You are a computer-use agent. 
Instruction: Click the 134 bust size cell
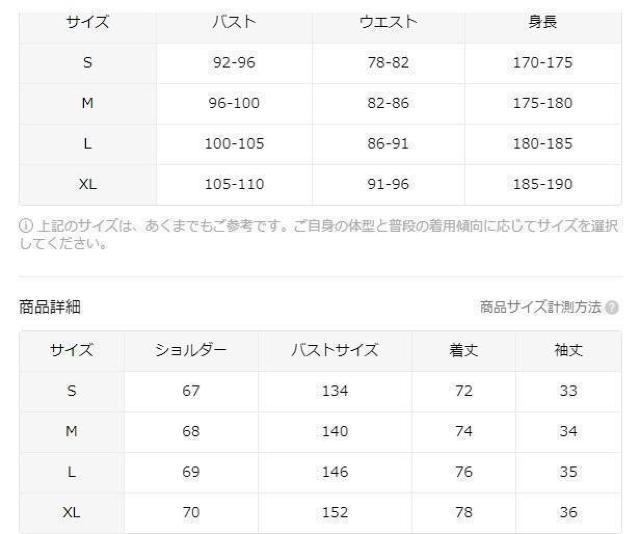[335, 391]
